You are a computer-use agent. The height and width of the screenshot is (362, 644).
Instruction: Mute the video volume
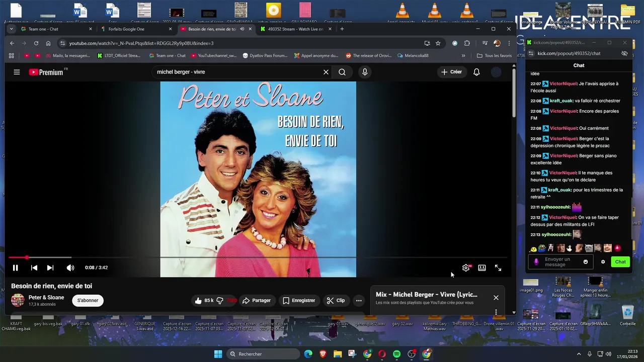(70, 267)
